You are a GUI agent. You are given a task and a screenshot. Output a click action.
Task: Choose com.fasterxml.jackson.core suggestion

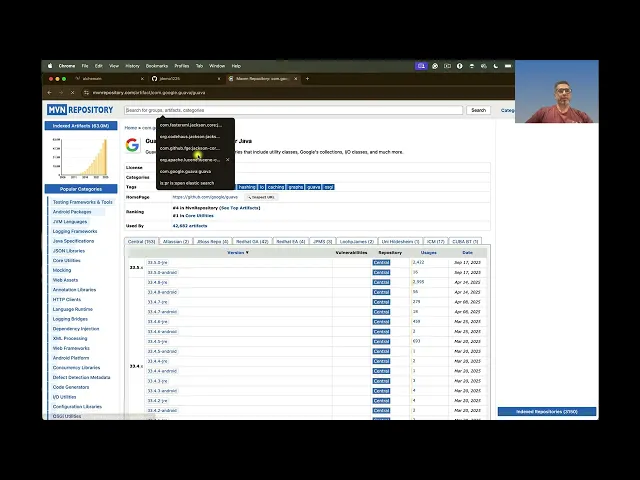[x=191, y=125]
